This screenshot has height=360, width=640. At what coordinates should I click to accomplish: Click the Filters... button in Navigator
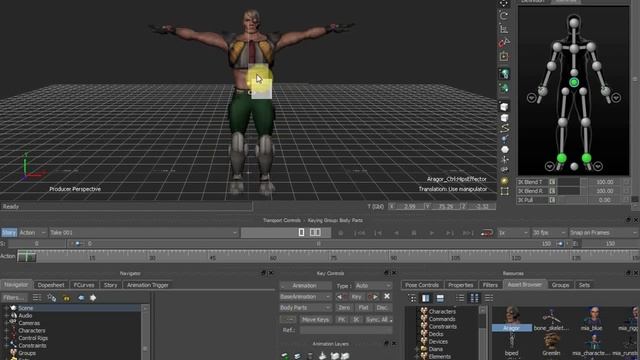tap(14, 298)
